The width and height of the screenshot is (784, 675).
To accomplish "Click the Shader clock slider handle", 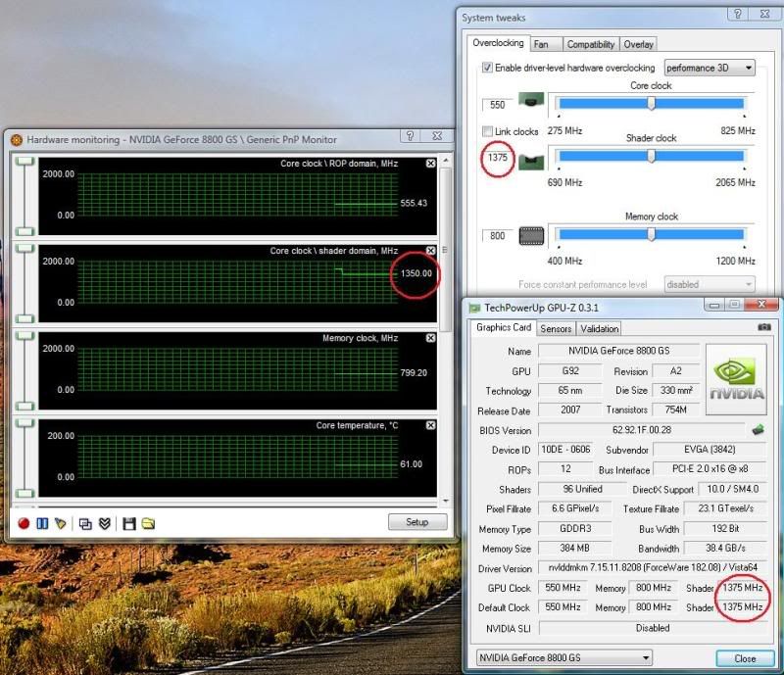I will tap(652, 156).
